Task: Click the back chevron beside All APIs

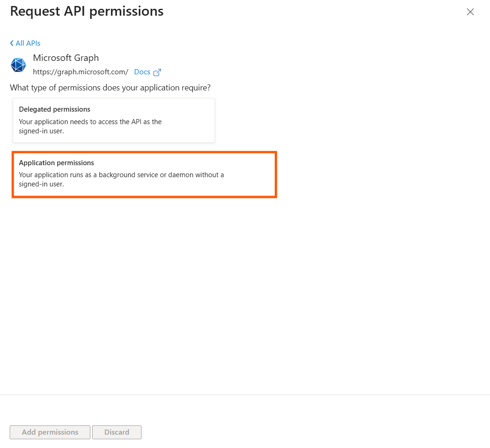Action: point(12,43)
